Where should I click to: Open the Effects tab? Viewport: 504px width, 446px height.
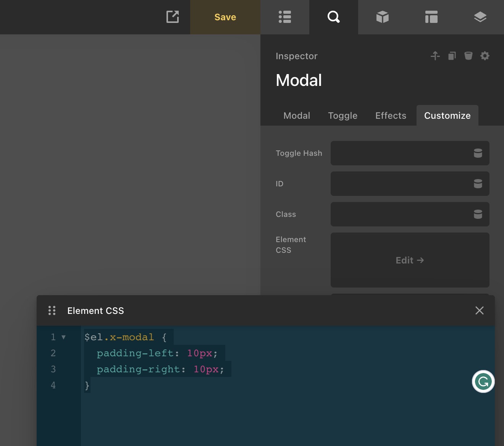[x=391, y=116]
